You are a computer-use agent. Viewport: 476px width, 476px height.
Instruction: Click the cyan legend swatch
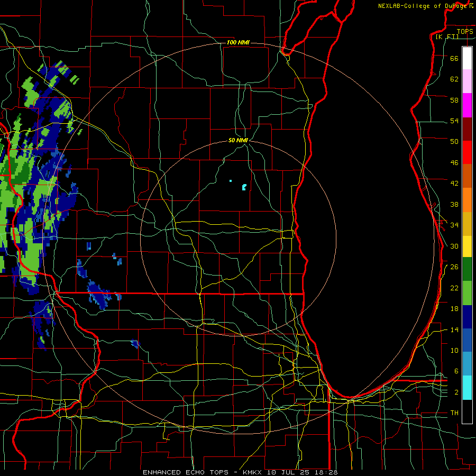(467, 388)
